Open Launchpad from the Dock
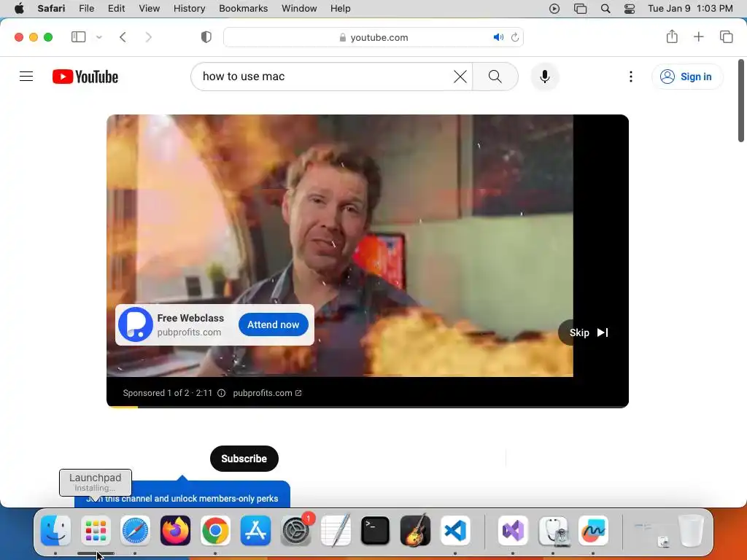747x560 pixels. (96, 531)
